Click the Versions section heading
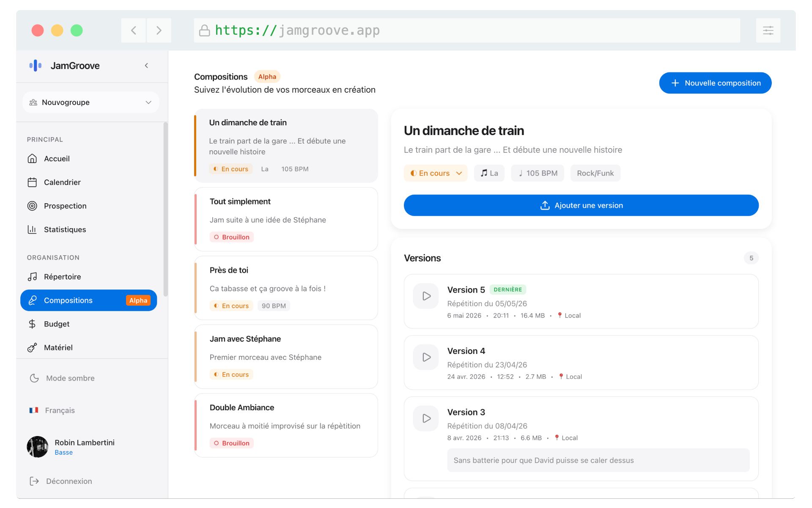 422,258
